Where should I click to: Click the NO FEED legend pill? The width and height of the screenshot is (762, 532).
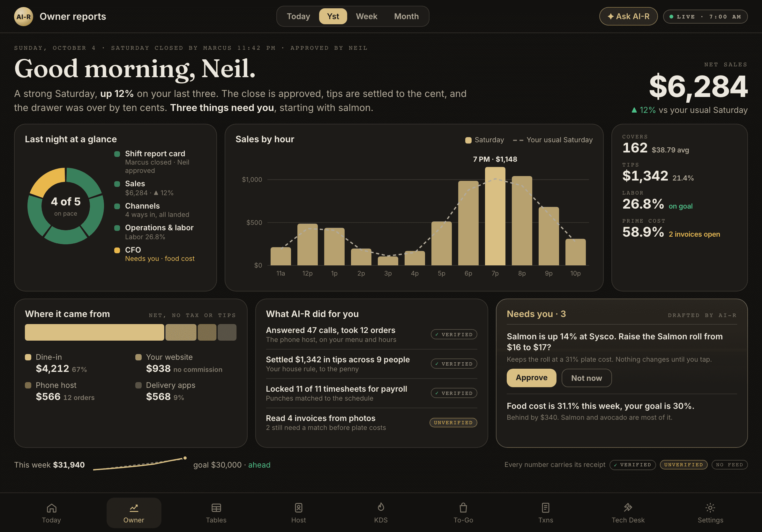pyautogui.click(x=729, y=465)
